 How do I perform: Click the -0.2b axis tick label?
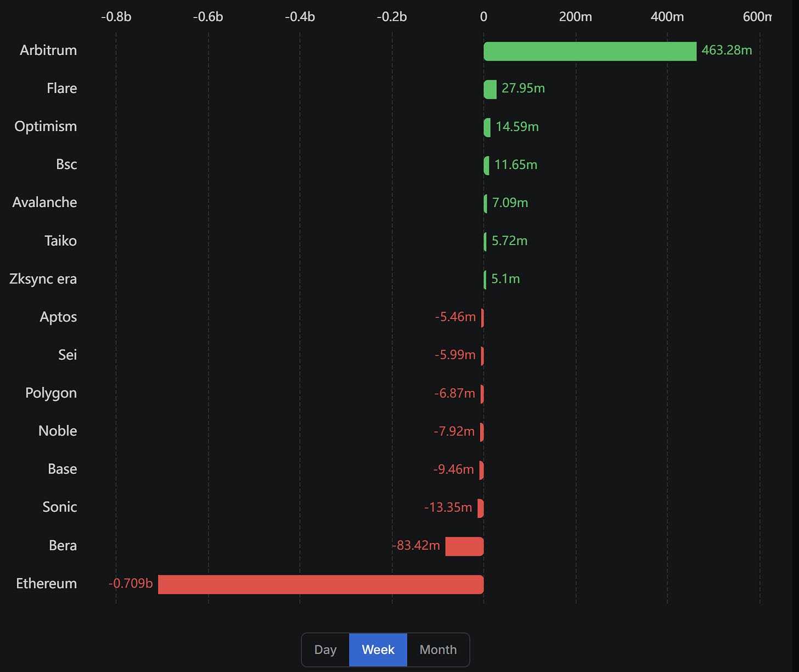392,17
